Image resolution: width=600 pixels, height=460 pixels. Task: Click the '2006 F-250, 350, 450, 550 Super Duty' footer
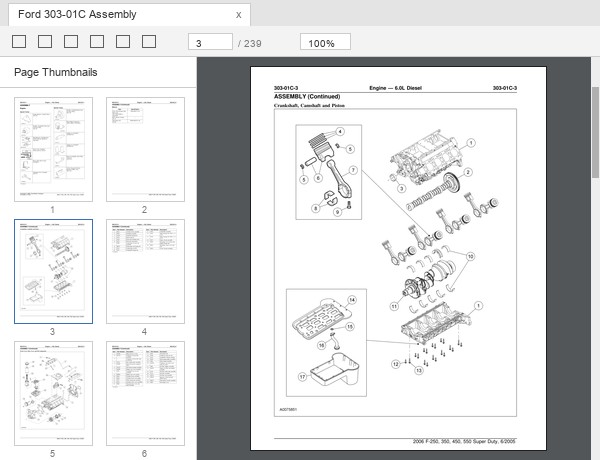(465, 442)
